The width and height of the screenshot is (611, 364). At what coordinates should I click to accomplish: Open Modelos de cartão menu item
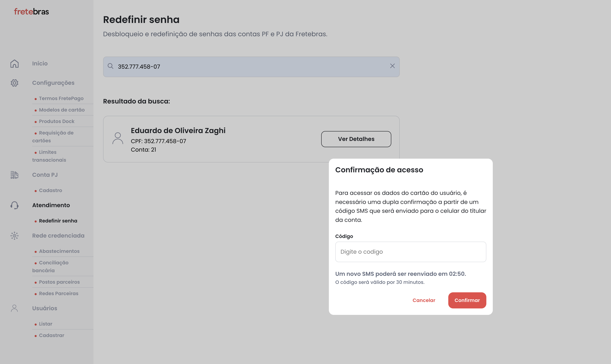point(62,110)
